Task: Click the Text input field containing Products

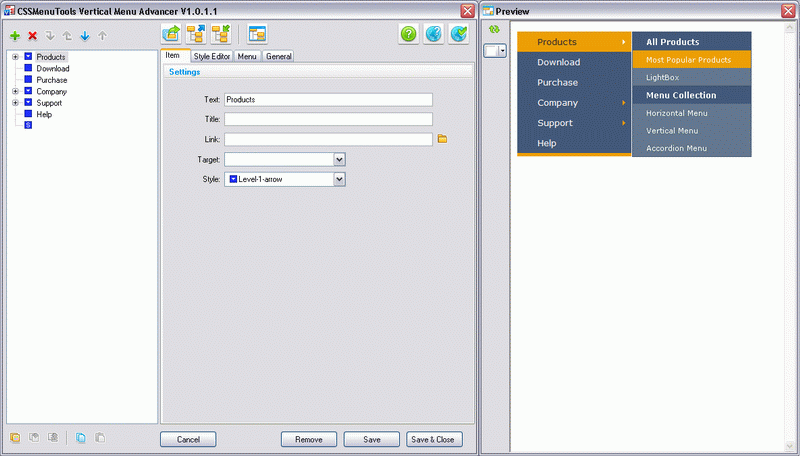Action: [x=329, y=99]
